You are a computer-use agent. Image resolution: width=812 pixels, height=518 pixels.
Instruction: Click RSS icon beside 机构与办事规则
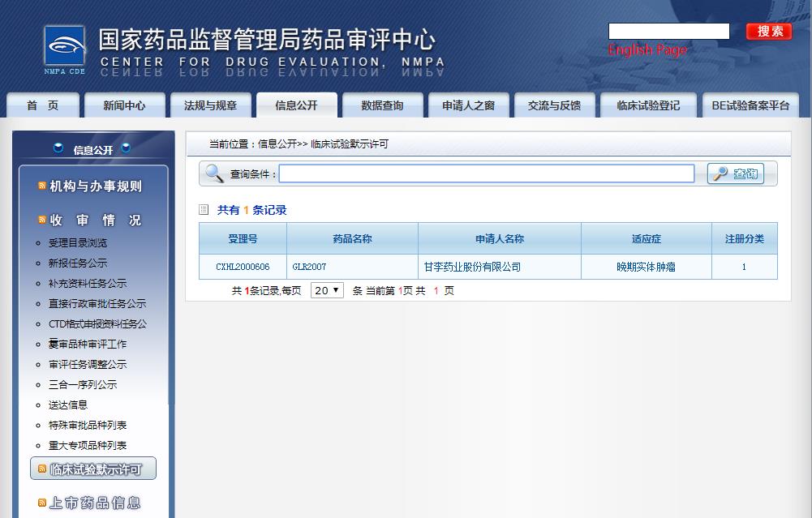[42, 186]
